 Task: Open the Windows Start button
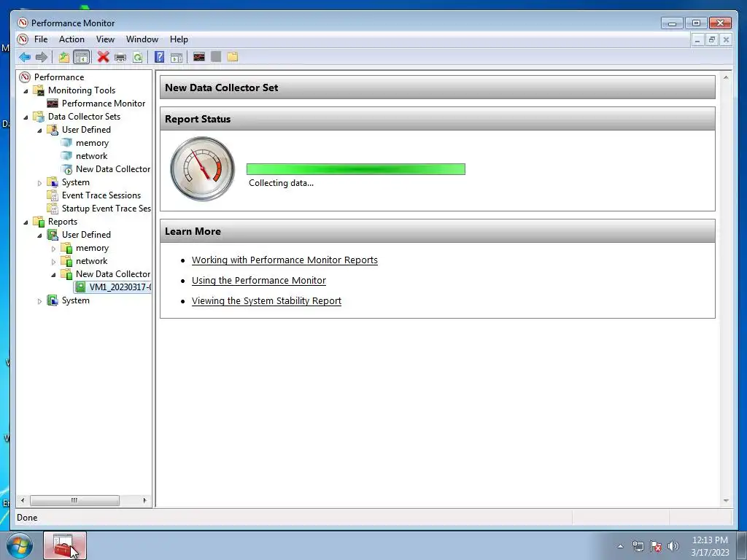point(20,545)
